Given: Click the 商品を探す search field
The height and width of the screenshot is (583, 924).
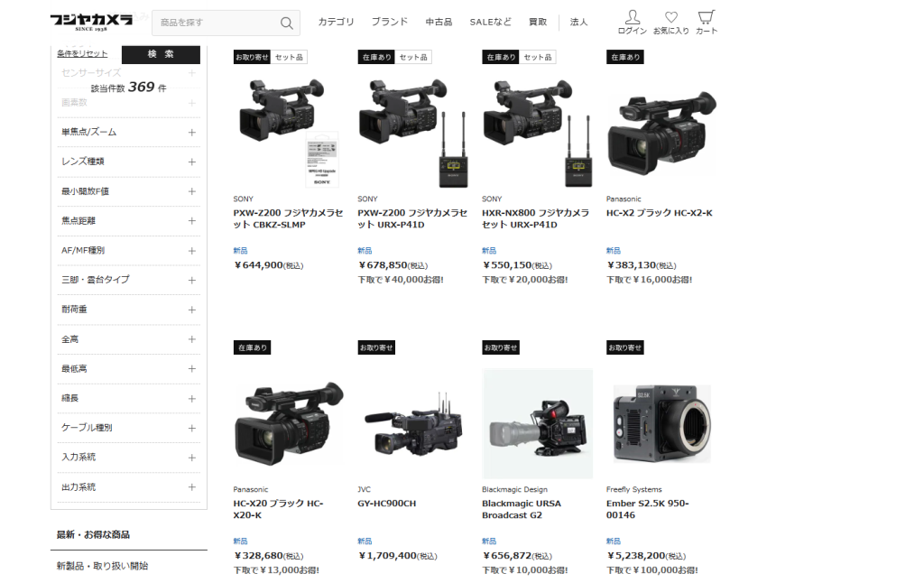Looking at the screenshot, I should click(216, 23).
